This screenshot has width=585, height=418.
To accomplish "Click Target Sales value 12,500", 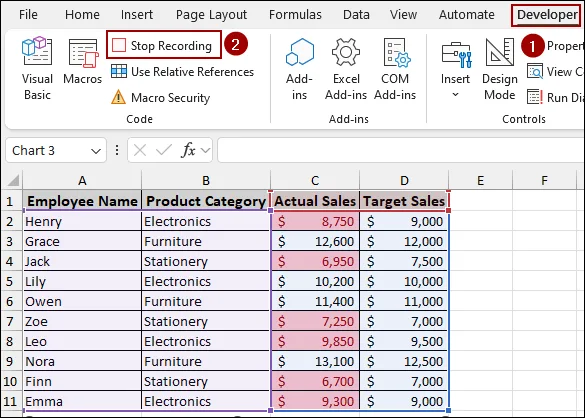I will click(404, 362).
